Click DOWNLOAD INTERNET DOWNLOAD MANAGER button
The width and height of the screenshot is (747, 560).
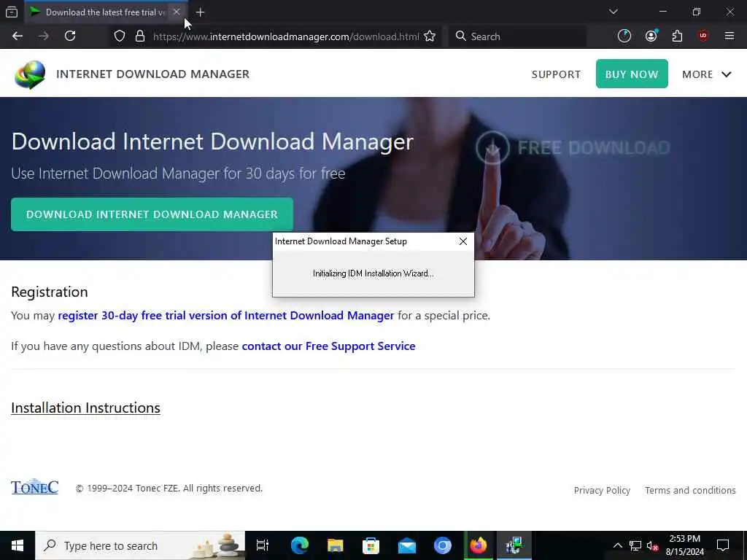(x=152, y=214)
